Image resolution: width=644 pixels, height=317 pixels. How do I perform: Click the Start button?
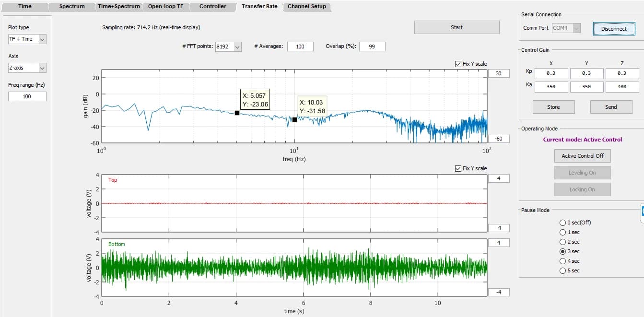pos(457,27)
